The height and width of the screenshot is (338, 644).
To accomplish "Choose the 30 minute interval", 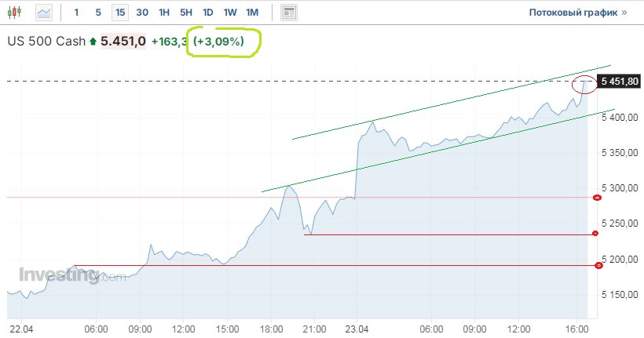I will click(x=141, y=13).
